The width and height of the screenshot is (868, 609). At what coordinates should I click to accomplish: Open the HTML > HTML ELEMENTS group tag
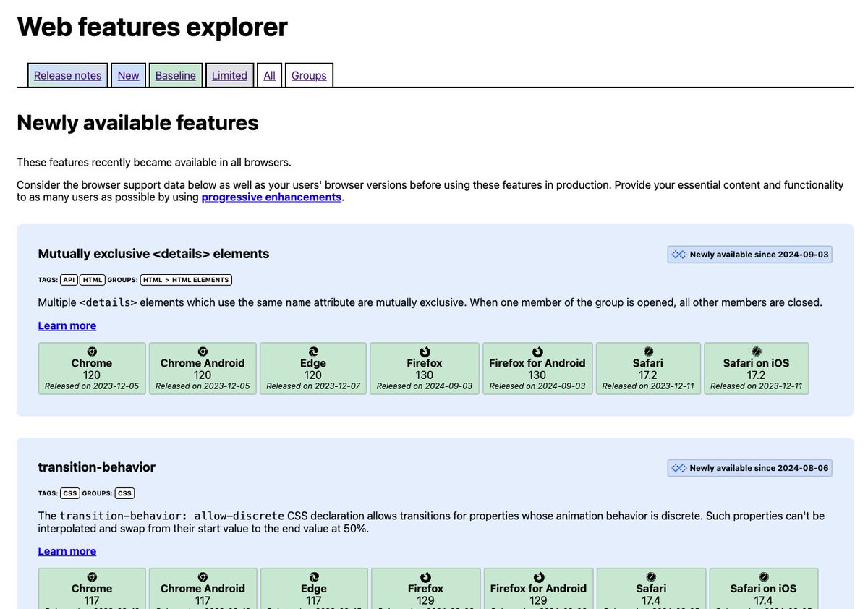pos(186,280)
